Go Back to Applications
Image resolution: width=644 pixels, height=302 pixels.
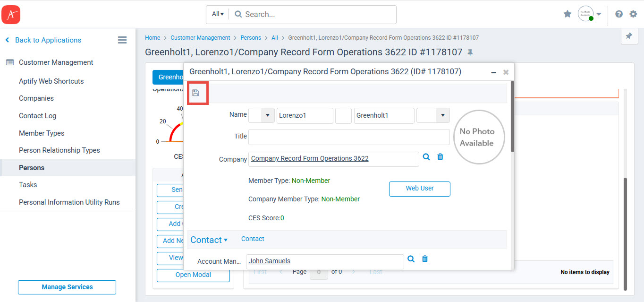click(43, 40)
